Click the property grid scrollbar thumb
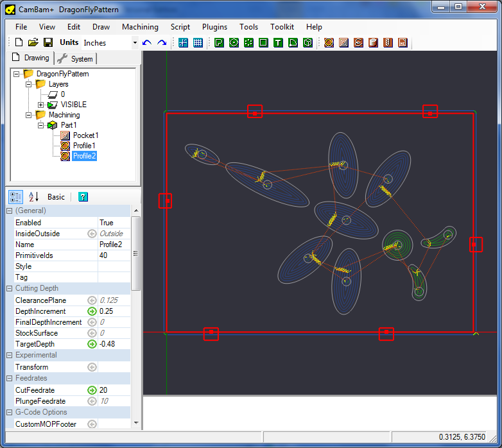Screen dimensions: 502x448 [135, 254]
